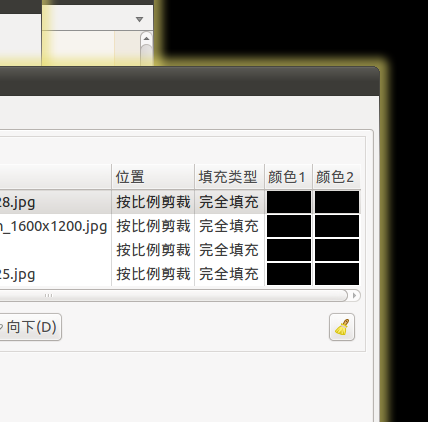The image size is (428, 422).
Task: Open 颜色1 swatch for the 1600x1200.jpg row
Action: click(x=289, y=226)
